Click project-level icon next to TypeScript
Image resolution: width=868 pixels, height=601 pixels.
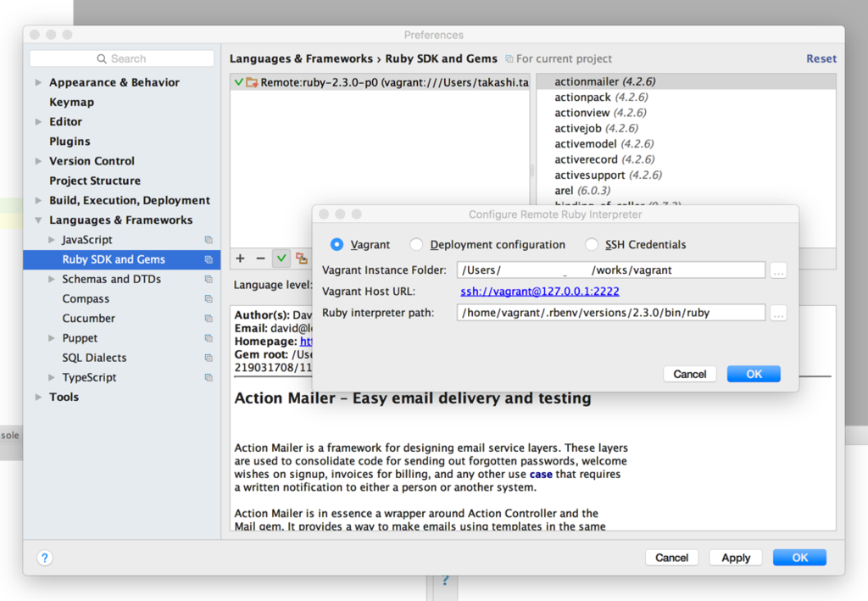209,377
